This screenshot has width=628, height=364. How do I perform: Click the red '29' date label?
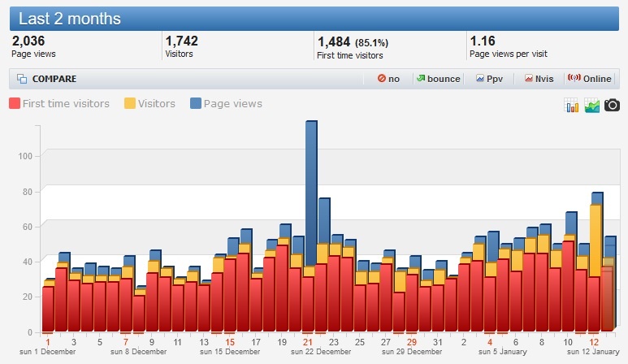[x=412, y=342]
